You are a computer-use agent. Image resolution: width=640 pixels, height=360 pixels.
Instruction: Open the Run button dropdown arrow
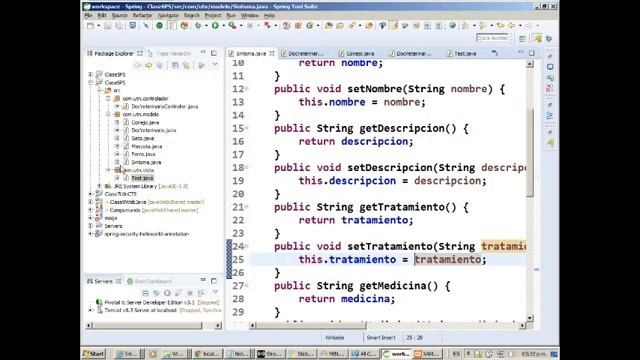point(223,26)
